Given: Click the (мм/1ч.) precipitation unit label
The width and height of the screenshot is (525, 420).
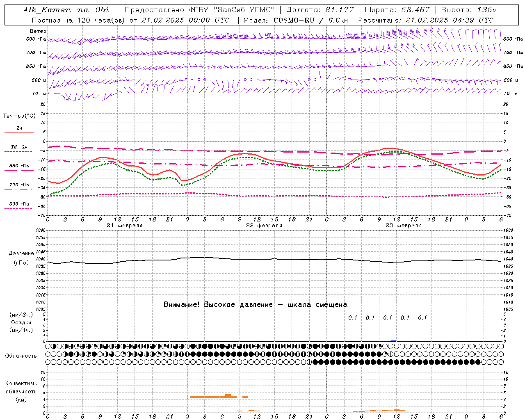Looking at the screenshot, I should (21, 330).
